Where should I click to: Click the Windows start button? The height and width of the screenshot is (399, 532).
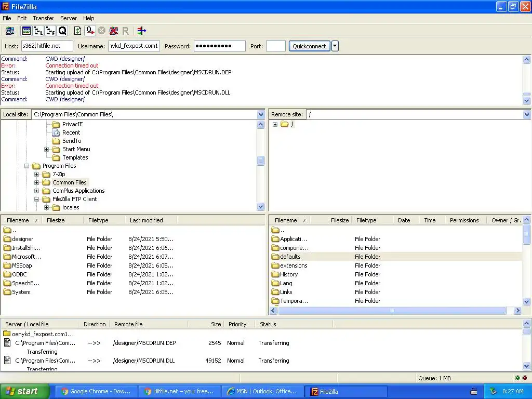[x=24, y=392]
